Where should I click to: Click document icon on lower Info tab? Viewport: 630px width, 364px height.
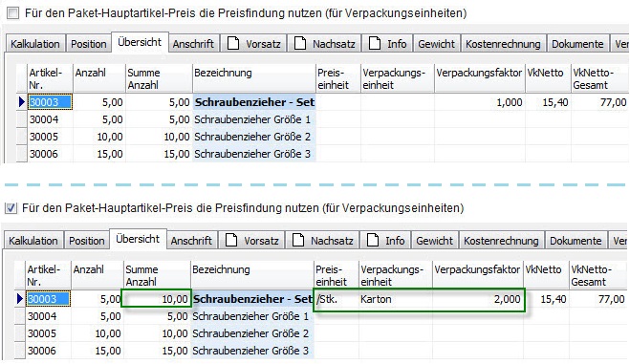click(x=373, y=240)
